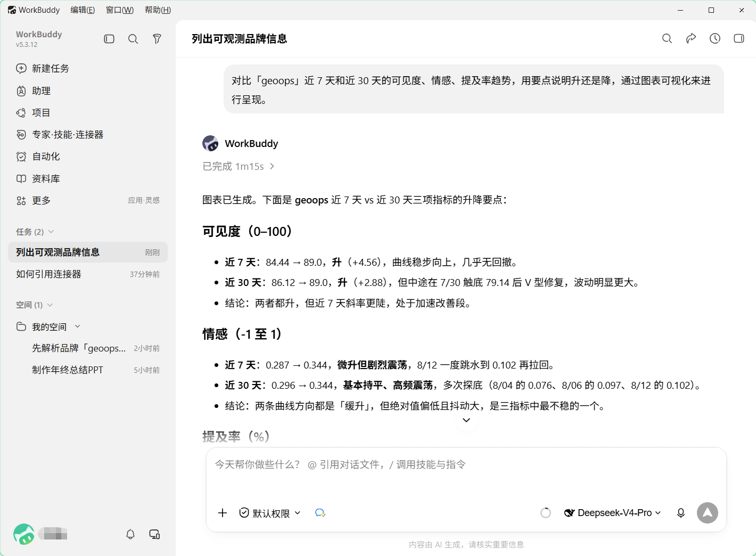Click the WorkBuddy avatar in the reply
Viewport: 756px width, 556px height.
tap(210, 143)
